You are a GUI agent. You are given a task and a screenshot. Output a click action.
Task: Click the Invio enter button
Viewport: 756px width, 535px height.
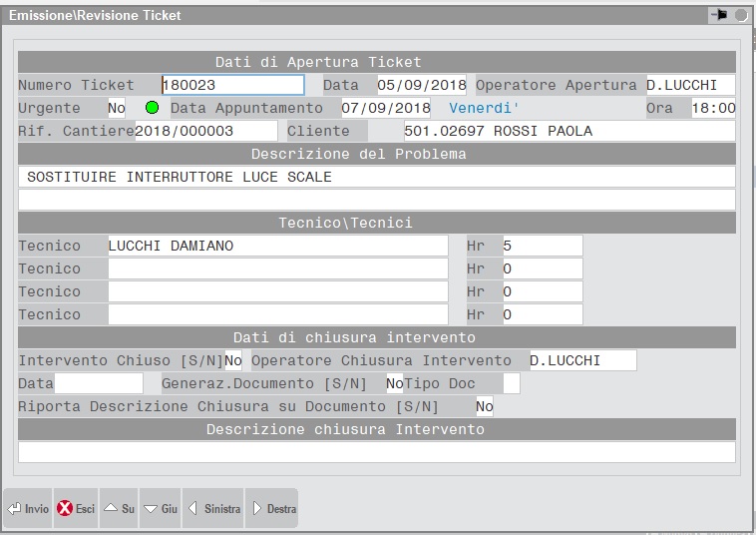[x=28, y=509]
